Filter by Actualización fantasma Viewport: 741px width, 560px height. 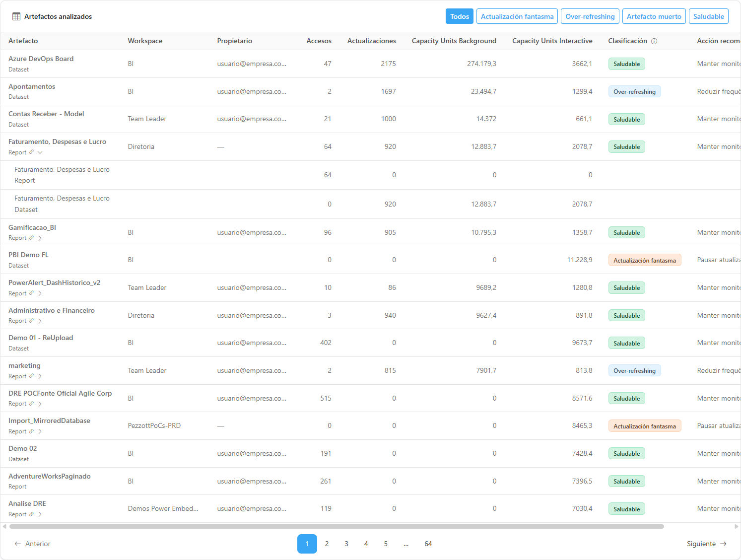(517, 16)
